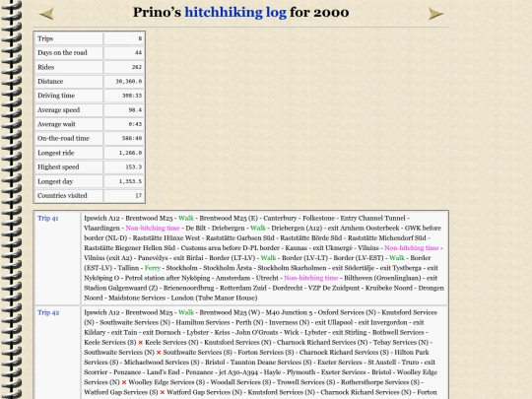This screenshot has width=532, height=399.
Task: Click the 'Longest day' row label
Action: tap(55, 181)
